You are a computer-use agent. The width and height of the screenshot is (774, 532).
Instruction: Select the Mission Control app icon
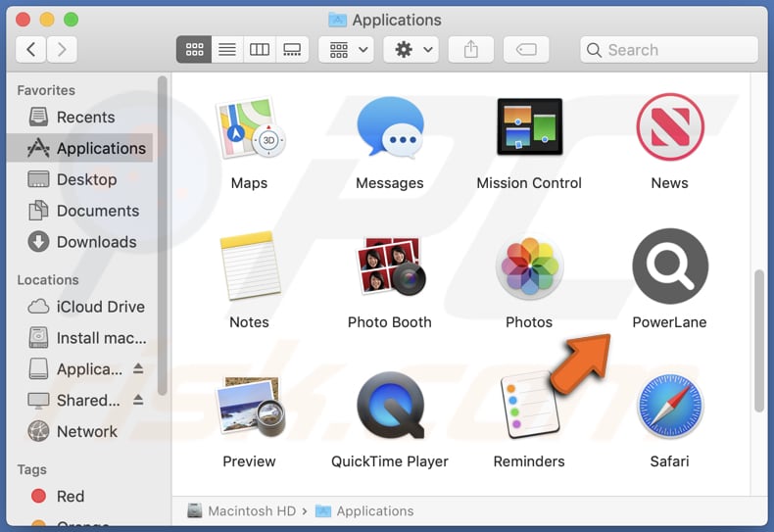pyautogui.click(x=529, y=126)
